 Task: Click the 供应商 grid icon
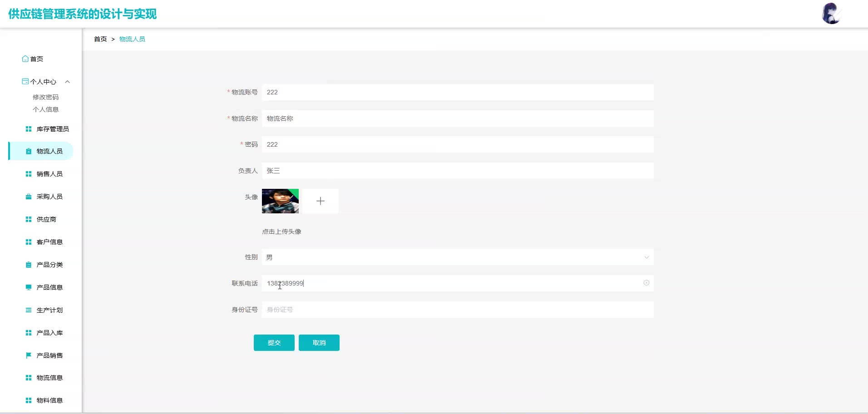click(29, 219)
